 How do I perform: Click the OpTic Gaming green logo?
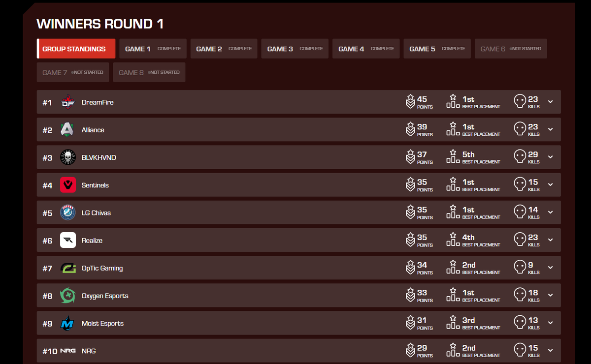[68, 268]
